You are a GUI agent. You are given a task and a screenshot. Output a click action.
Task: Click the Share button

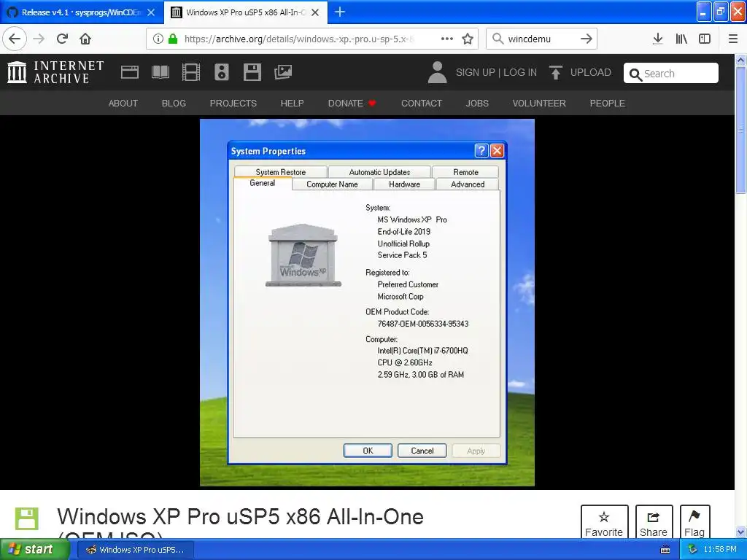click(654, 522)
